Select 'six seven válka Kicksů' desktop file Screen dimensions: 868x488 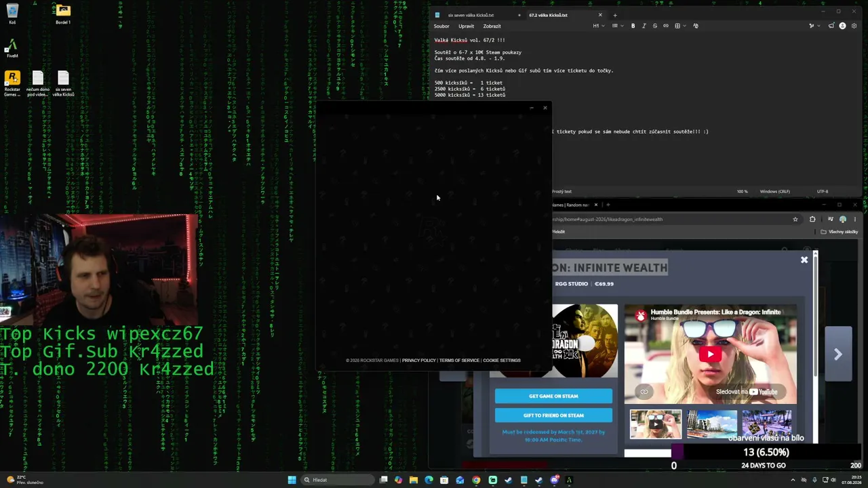[x=63, y=84]
